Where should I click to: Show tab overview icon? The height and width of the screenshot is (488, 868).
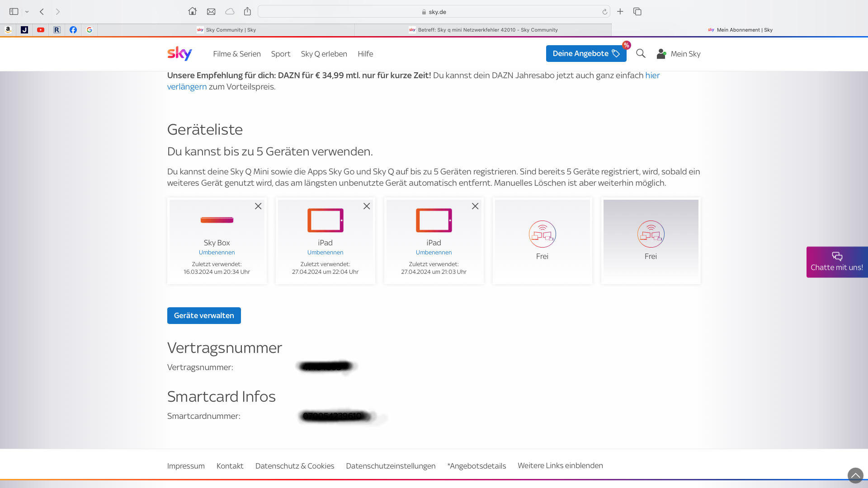coord(637,11)
